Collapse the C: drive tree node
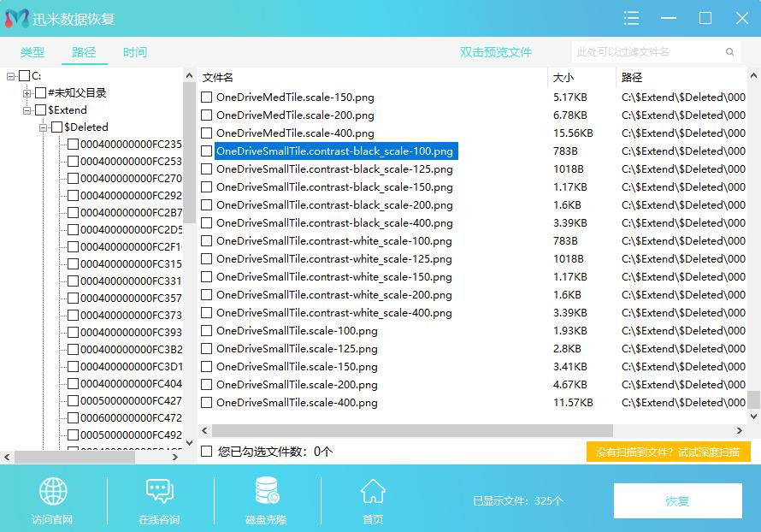This screenshot has height=532, width=761. pyautogui.click(x=10, y=76)
